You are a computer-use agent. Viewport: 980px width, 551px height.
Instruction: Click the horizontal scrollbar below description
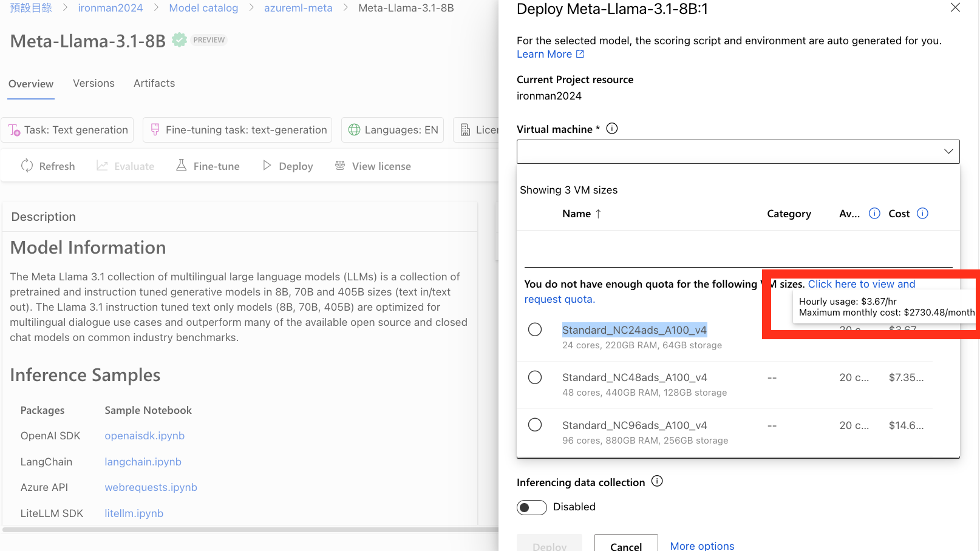pyautogui.click(x=250, y=530)
